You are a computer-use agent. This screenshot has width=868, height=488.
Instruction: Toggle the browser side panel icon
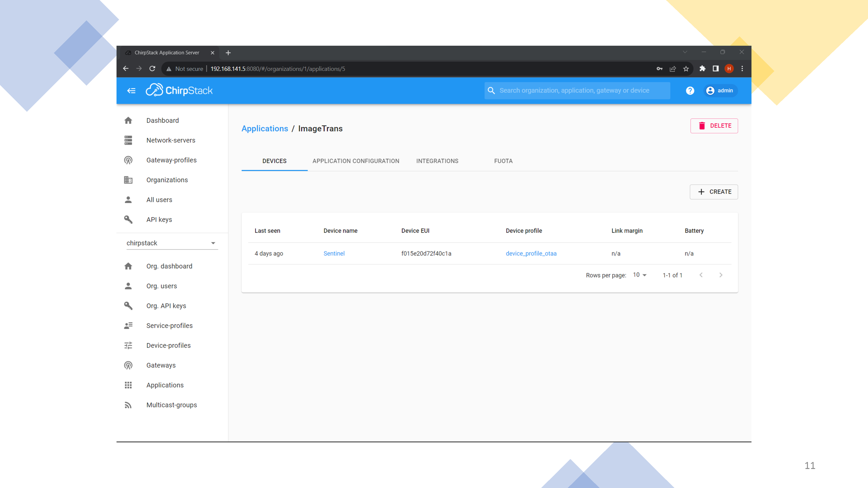[x=716, y=69]
